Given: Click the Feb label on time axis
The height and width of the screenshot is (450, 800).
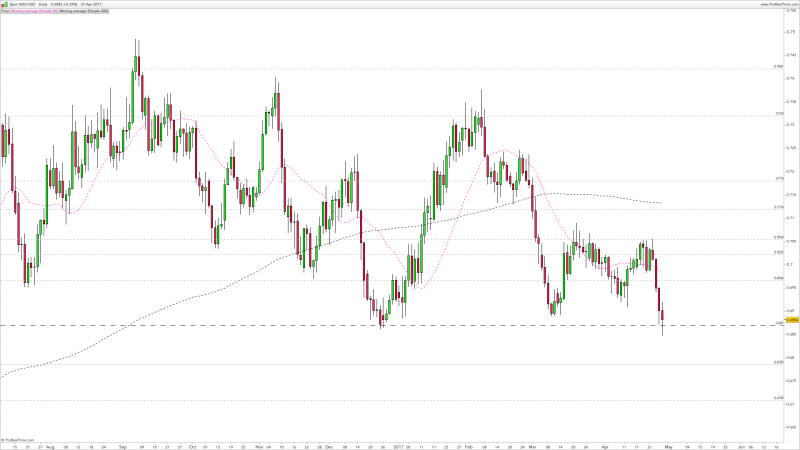Looking at the screenshot, I should 467,445.
